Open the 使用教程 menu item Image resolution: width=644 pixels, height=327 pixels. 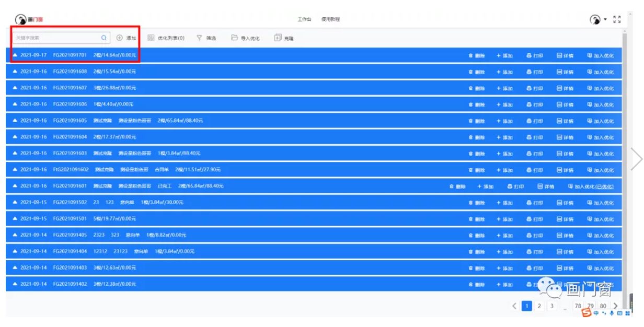coord(330,19)
